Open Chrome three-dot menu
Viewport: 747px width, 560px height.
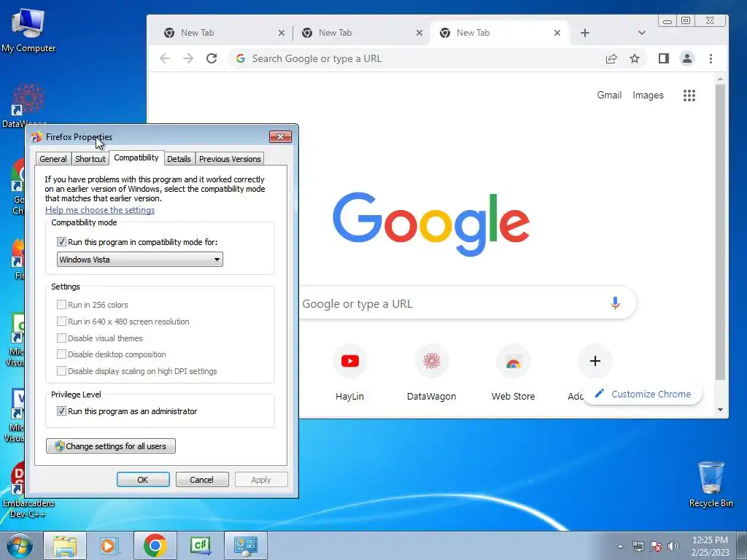point(711,58)
